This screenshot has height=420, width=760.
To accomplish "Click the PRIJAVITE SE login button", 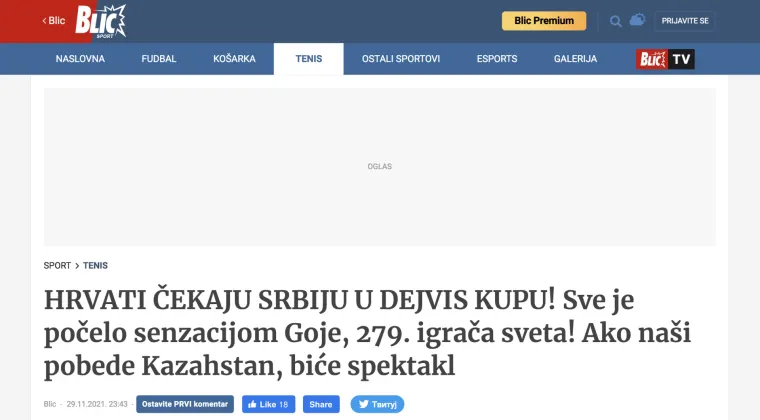I will pyautogui.click(x=685, y=21).
